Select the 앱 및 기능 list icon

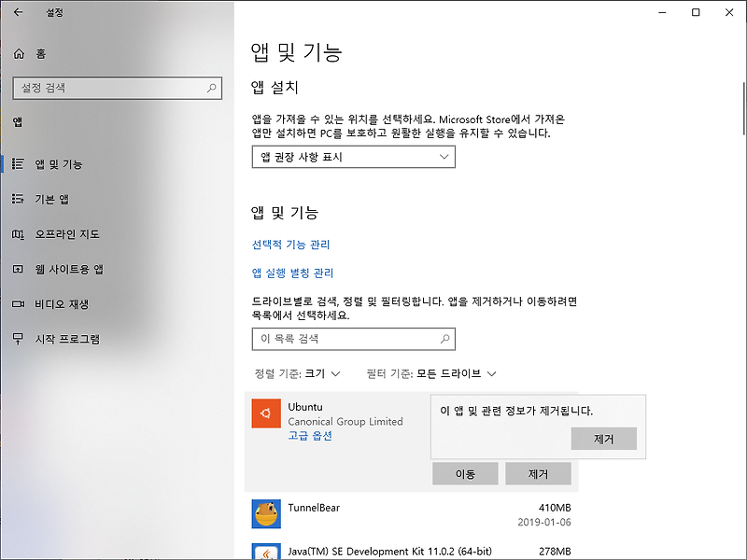(x=18, y=164)
